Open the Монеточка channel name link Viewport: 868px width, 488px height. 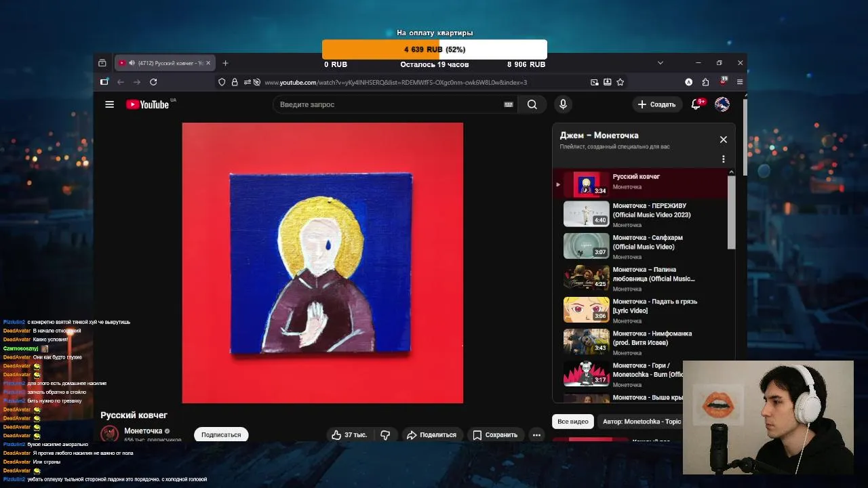143,431
